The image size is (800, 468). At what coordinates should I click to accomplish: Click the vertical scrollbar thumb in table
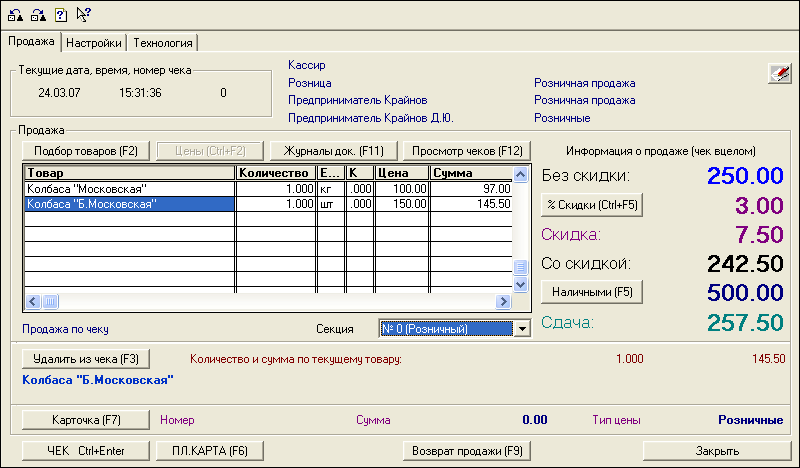coord(520,266)
